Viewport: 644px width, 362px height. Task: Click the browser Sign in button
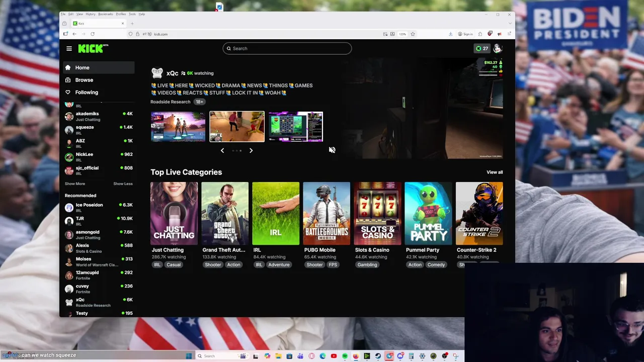click(x=465, y=34)
